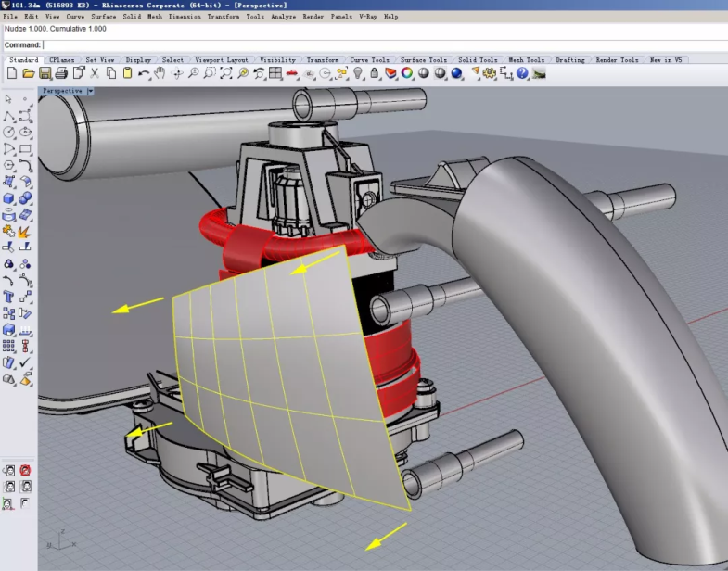Switch to the four viewports layout icon
Viewport: 728px width, 571px height.
click(x=276, y=73)
